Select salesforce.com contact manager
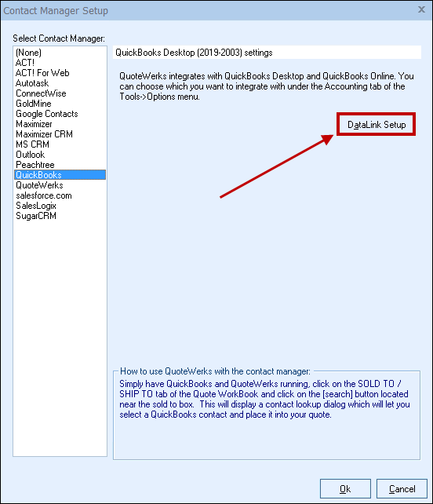This screenshot has width=433, height=504. [x=60, y=195]
